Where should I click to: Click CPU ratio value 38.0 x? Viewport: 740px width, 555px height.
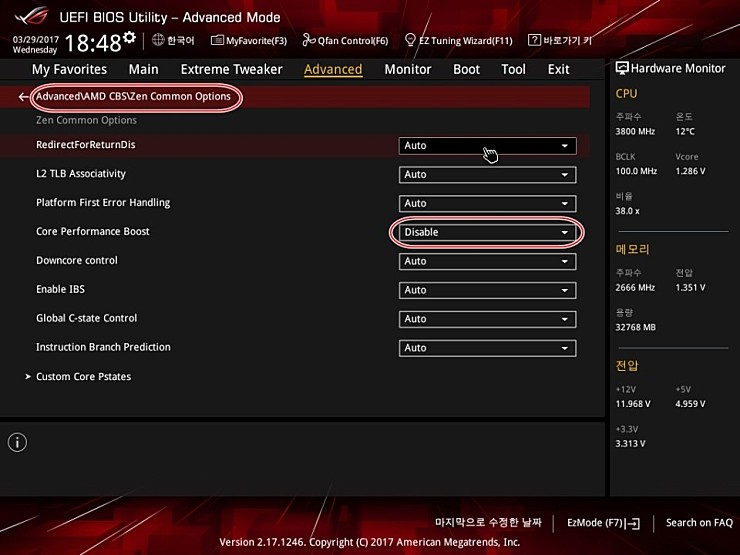coord(627,210)
